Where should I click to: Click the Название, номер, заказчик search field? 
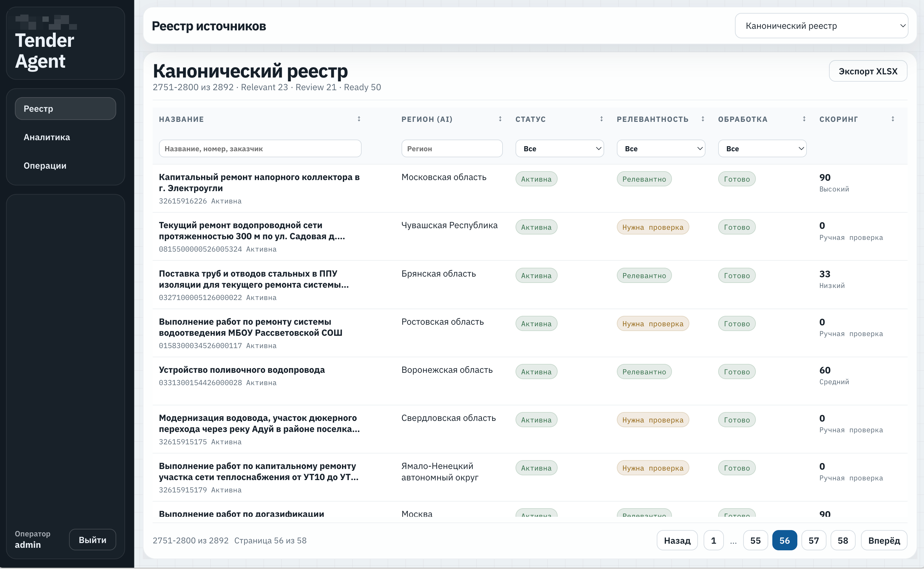click(260, 148)
